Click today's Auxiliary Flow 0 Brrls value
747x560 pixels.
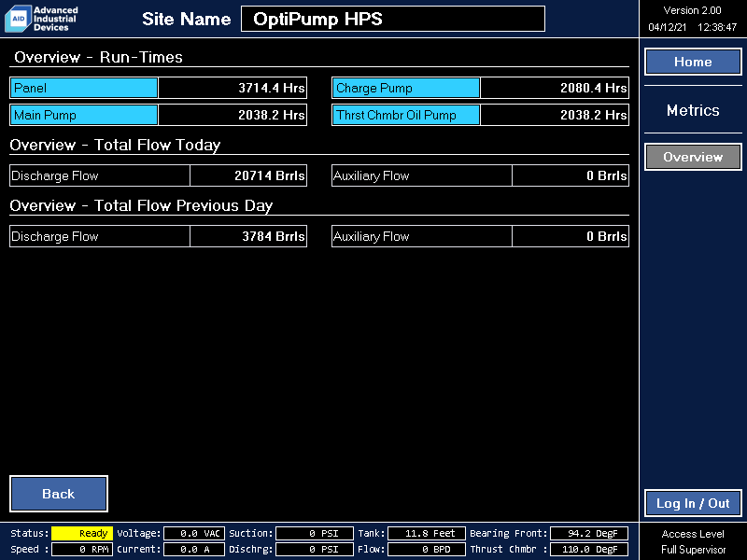(571, 175)
